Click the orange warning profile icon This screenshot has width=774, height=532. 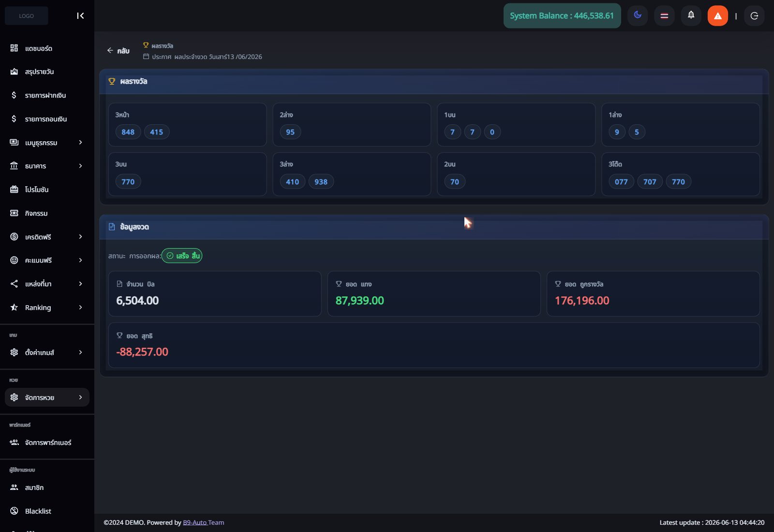717,16
